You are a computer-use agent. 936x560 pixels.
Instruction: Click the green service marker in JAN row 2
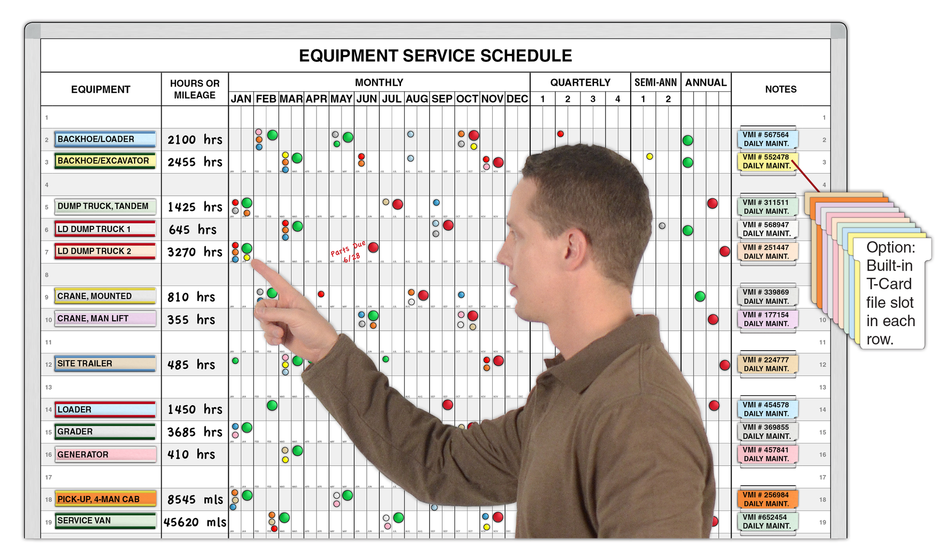pos(270,136)
